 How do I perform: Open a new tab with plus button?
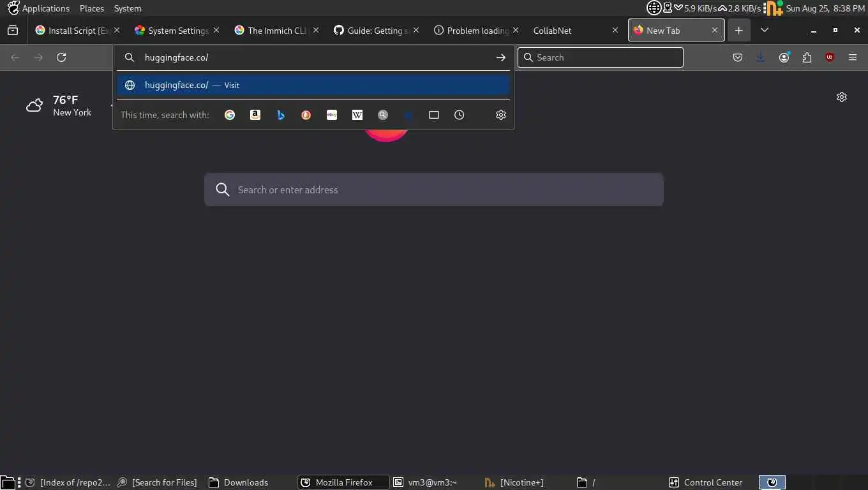pos(739,30)
